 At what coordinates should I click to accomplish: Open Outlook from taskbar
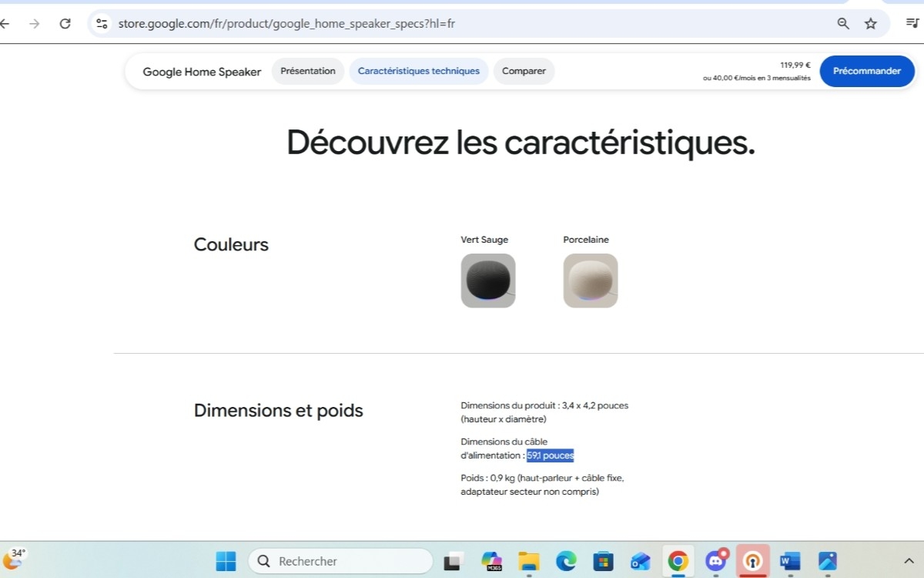pyautogui.click(x=641, y=561)
